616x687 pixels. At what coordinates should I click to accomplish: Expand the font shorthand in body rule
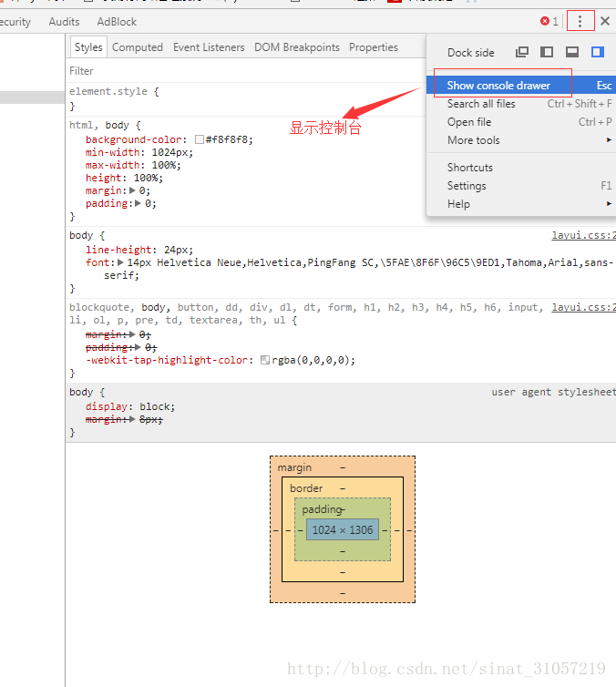[x=120, y=262]
